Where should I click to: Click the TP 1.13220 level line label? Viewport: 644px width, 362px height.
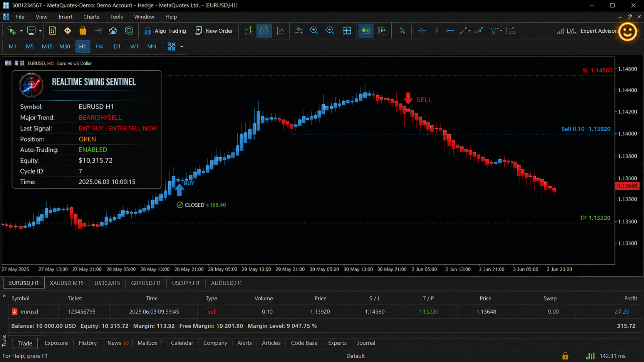tap(595, 218)
